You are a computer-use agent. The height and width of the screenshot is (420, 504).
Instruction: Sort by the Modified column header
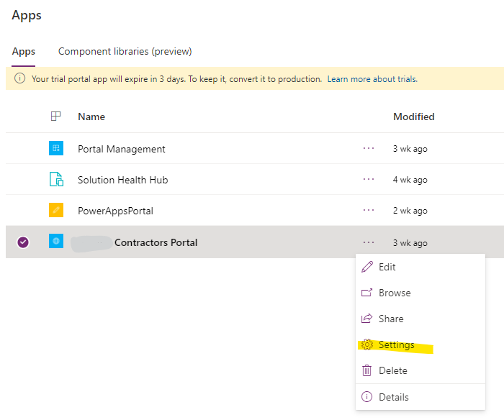click(x=414, y=117)
